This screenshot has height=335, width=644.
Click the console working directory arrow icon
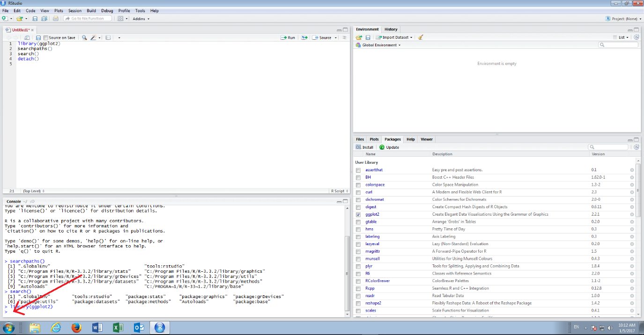point(32,201)
